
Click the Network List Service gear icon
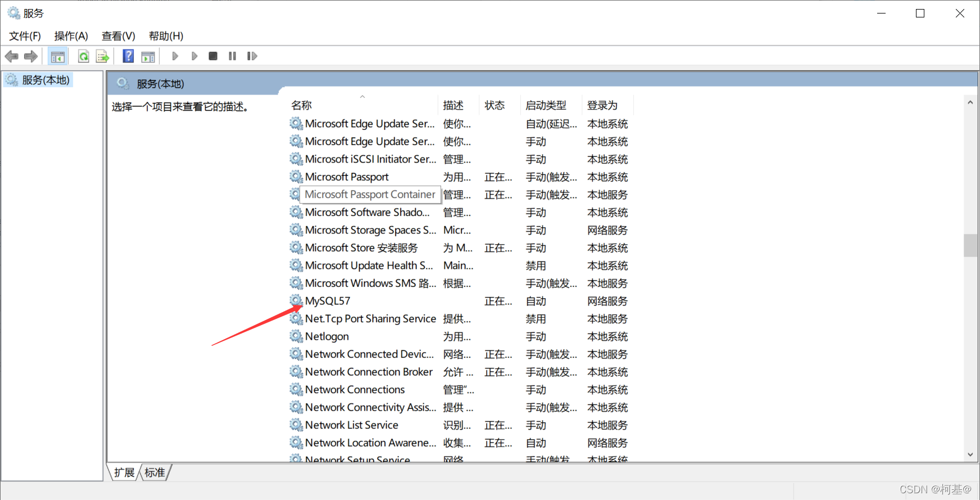point(296,425)
